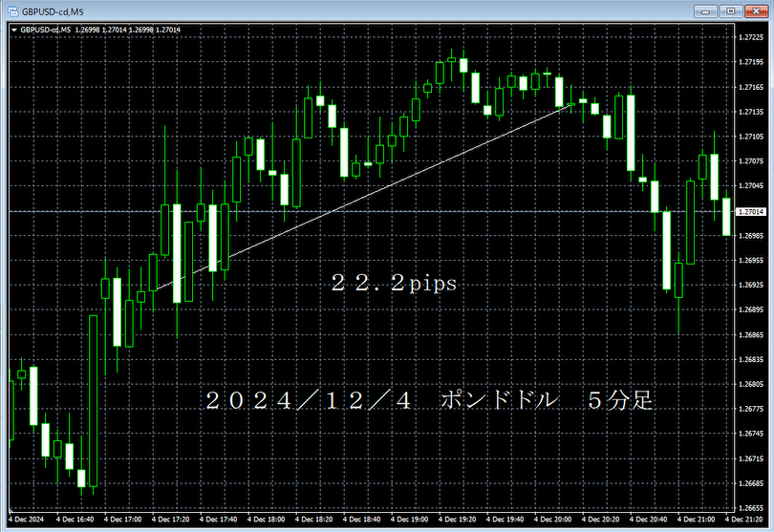Click the 4 Dec 2024 time label
This screenshot has width=774, height=532.
point(26,520)
